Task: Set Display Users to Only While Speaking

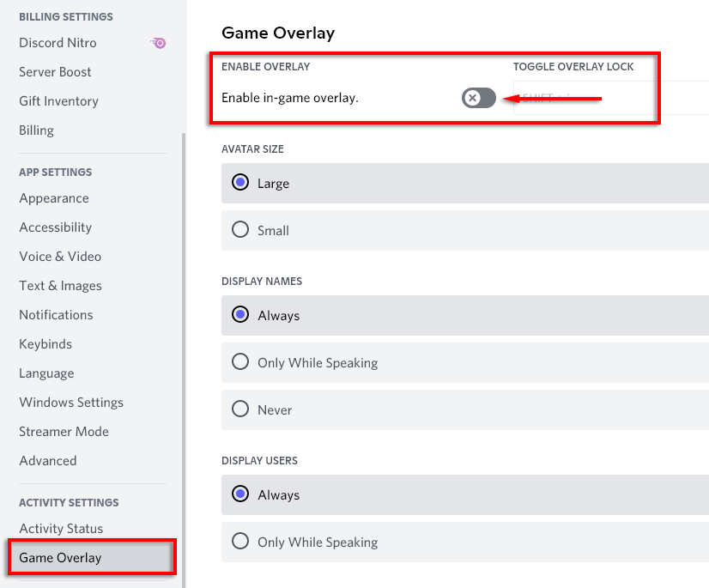Action: (241, 542)
